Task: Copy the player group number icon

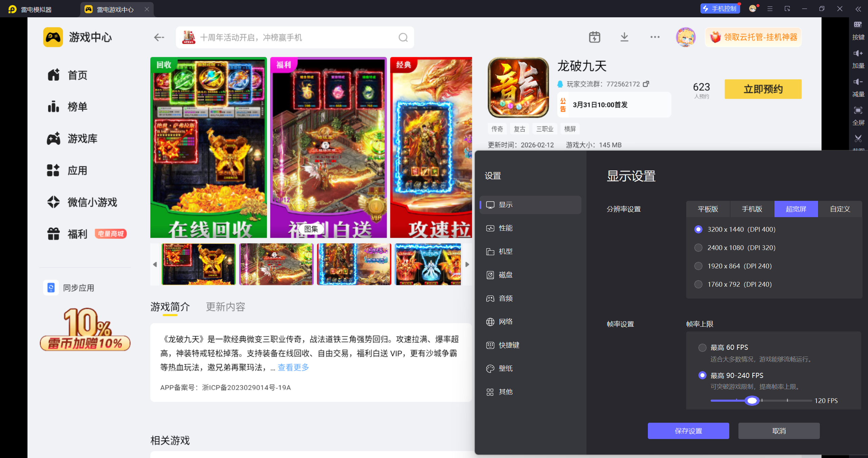Action: click(x=646, y=84)
